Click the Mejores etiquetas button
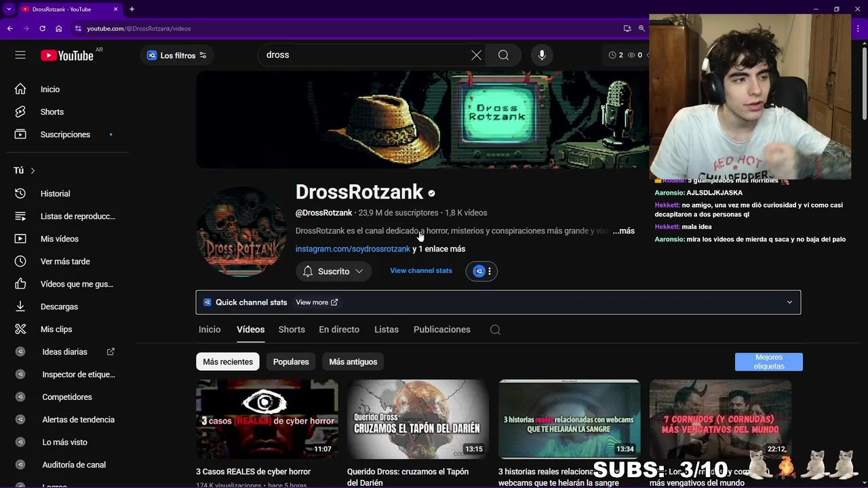The width and height of the screenshot is (868, 488). pos(769,362)
